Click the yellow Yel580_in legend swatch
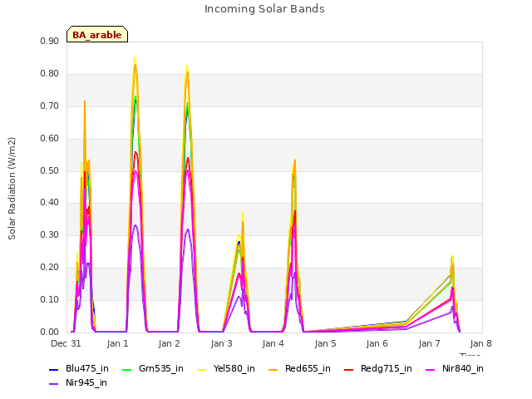Viewport: 532px width, 399px height. 201,369
